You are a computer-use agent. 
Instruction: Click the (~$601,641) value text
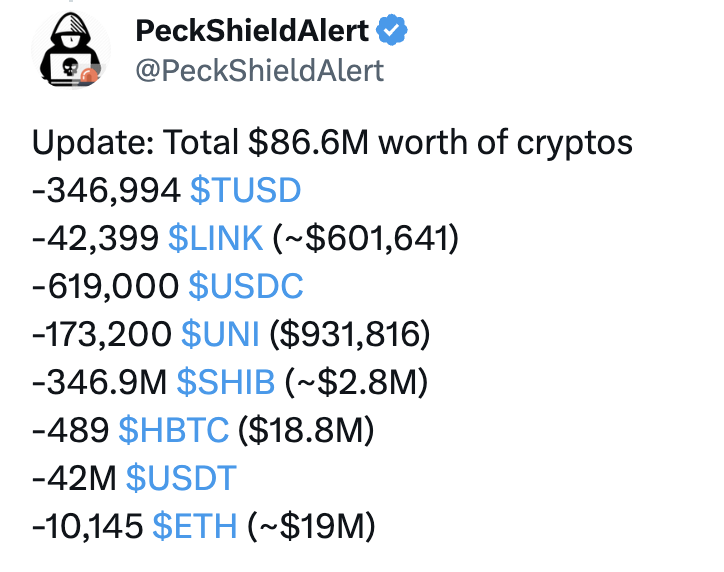366,238
